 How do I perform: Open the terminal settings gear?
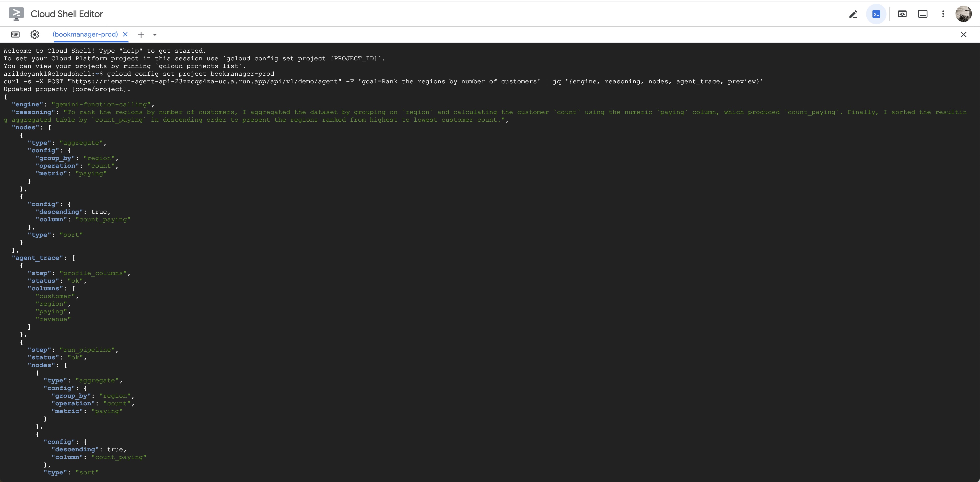tap(35, 35)
